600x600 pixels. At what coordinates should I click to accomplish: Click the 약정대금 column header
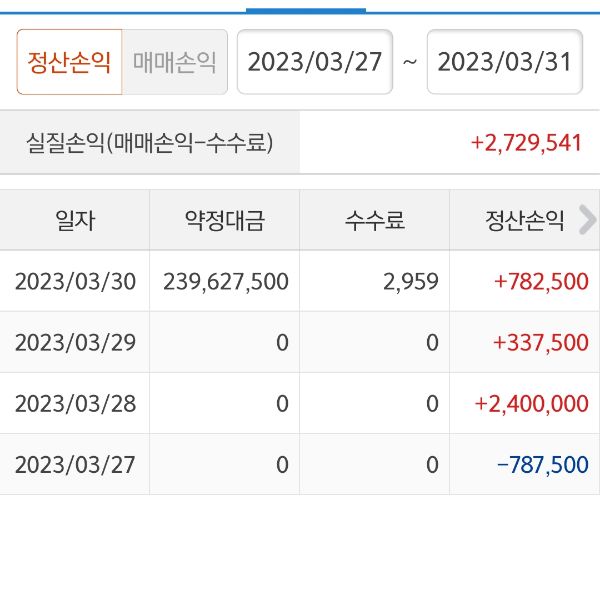(x=225, y=220)
